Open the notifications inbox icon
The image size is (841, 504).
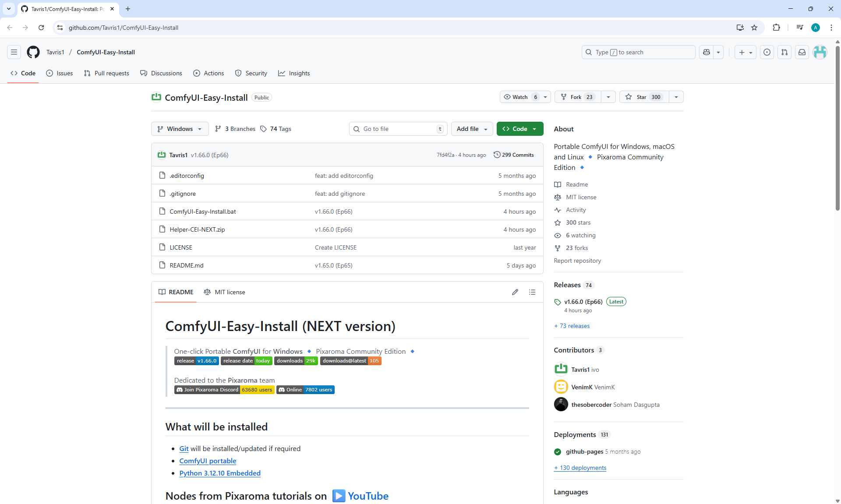click(x=802, y=52)
